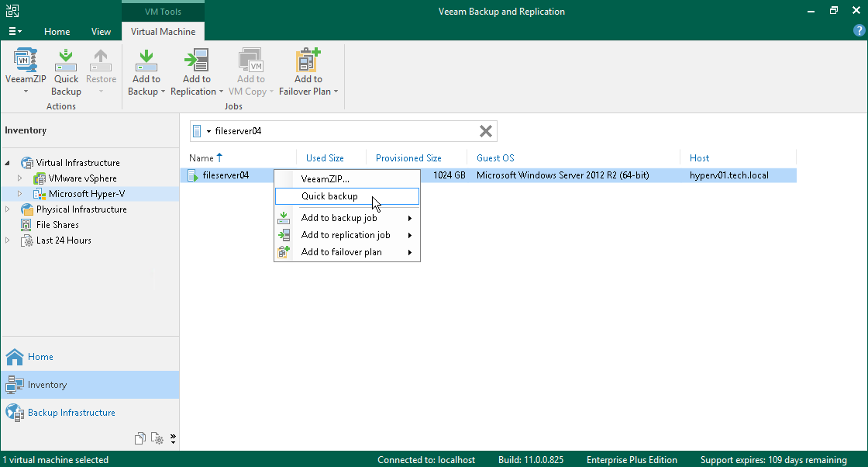Click Support expires: 109 days remaining
Image resolution: width=868 pixels, height=467 pixels.
point(773,460)
